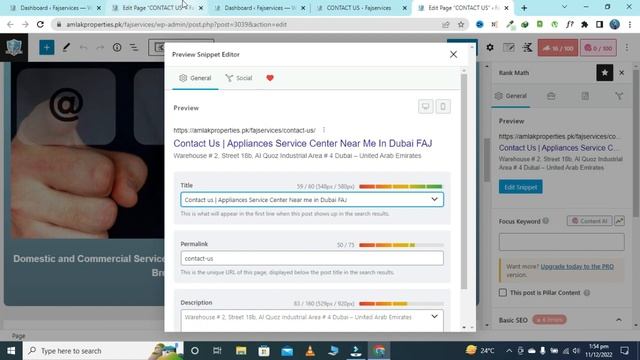Expand the Description variables dropdown arrow
This screenshot has width=640, height=360.
point(434,316)
